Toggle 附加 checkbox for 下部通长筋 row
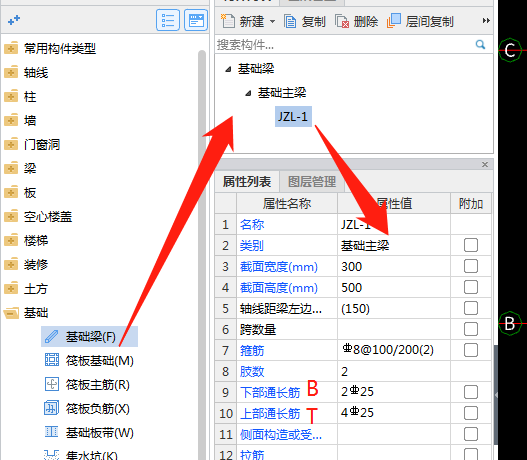This screenshot has height=460, width=527. (471, 392)
